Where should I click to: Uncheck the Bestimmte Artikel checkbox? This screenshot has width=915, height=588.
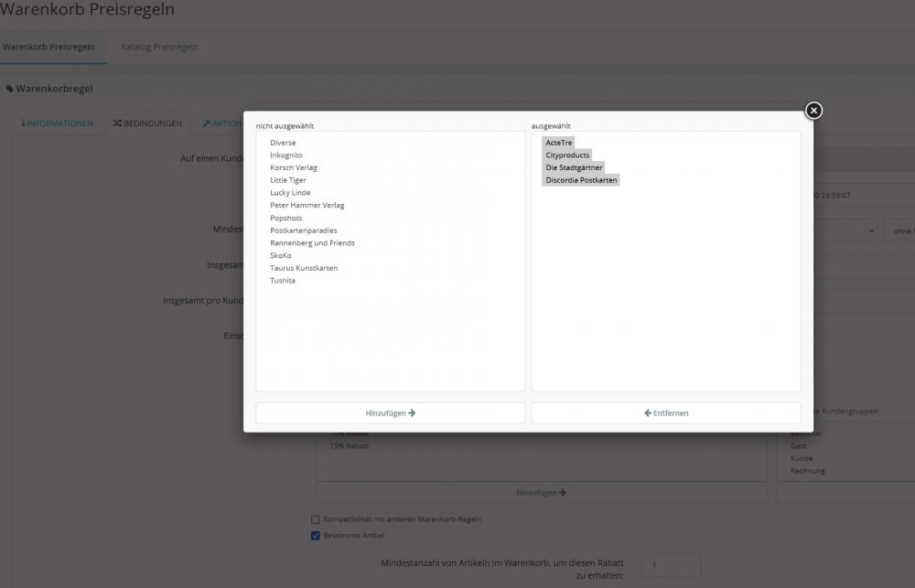tap(316, 536)
